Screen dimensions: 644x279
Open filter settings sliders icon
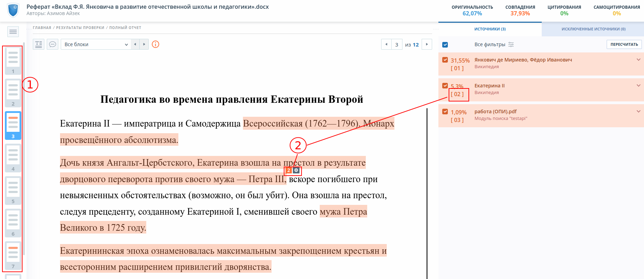pos(511,44)
